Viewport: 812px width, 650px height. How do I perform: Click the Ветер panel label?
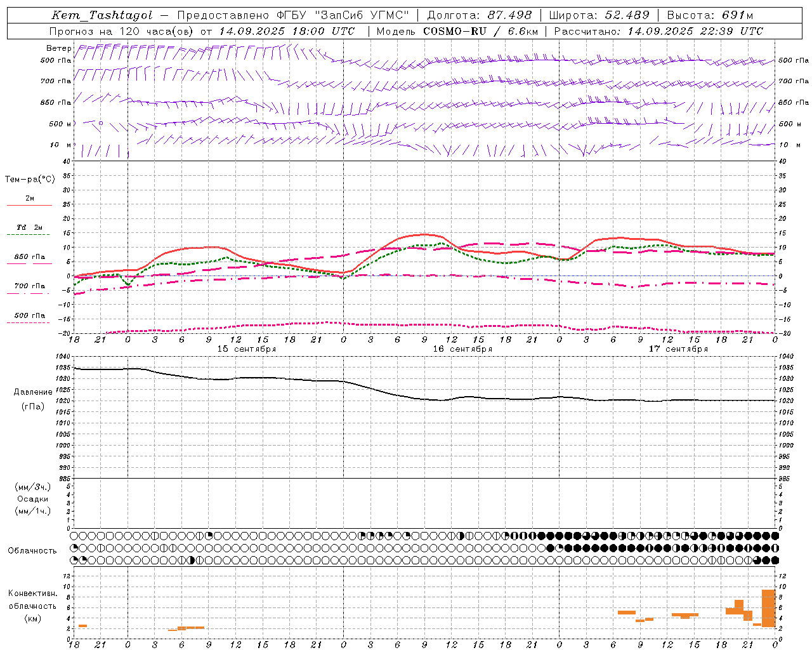tap(58, 48)
